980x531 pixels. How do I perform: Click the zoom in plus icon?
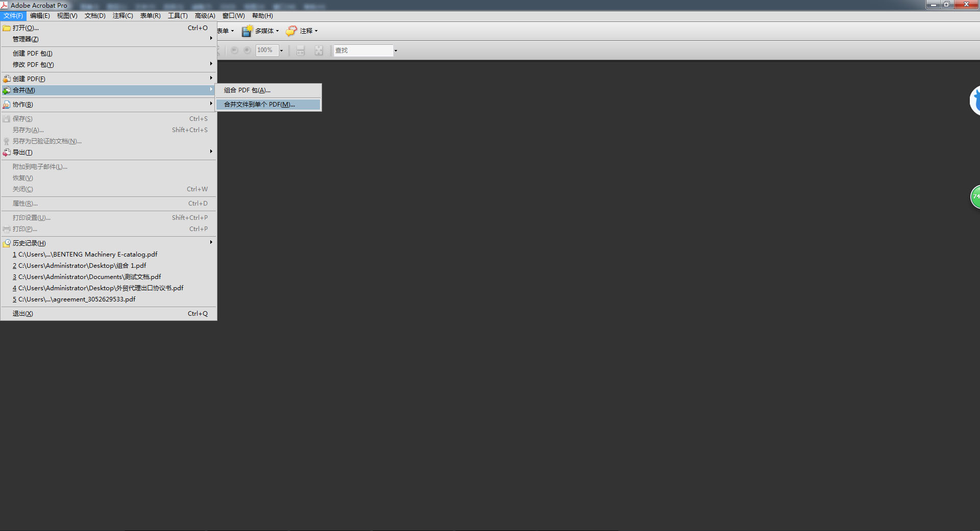[247, 50]
